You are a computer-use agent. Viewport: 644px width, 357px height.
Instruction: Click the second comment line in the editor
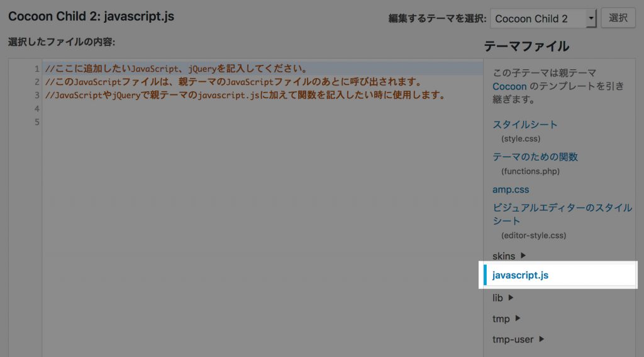coord(233,82)
